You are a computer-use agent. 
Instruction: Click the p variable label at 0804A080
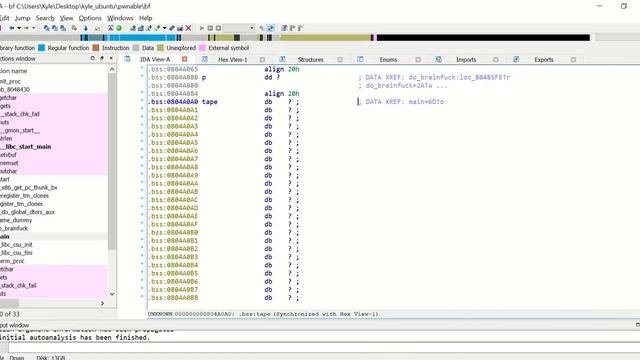tap(204, 78)
